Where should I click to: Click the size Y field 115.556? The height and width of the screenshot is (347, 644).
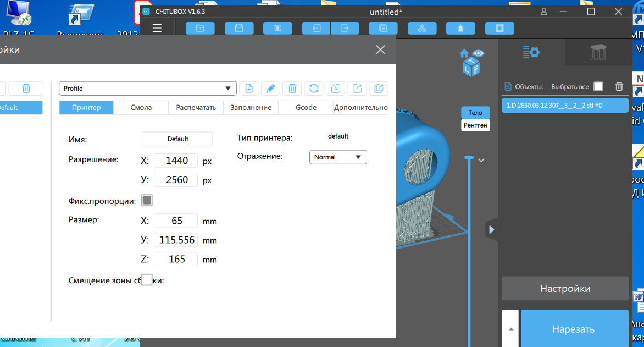tap(176, 240)
